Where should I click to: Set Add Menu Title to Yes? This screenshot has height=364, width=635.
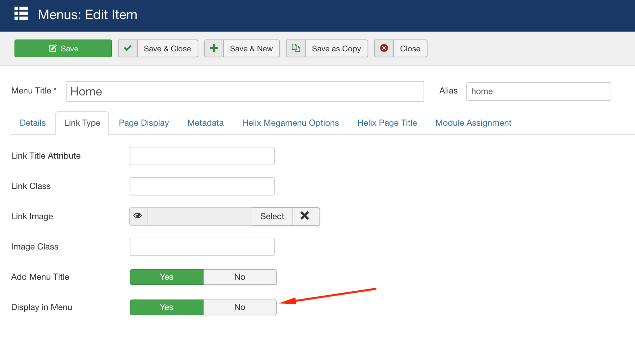[x=166, y=277]
